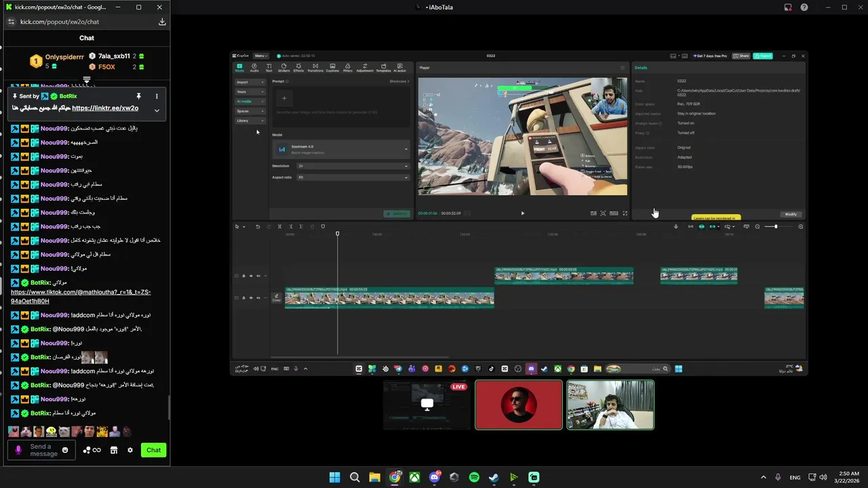This screenshot has height=488, width=868.
Task: Open the Resolution 2k dropdown
Action: tap(353, 166)
